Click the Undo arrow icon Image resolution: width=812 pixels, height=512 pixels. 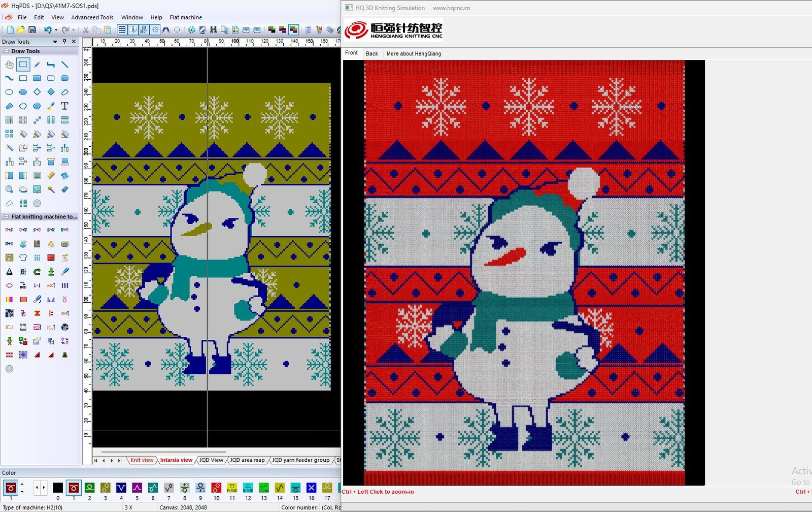coord(47,30)
